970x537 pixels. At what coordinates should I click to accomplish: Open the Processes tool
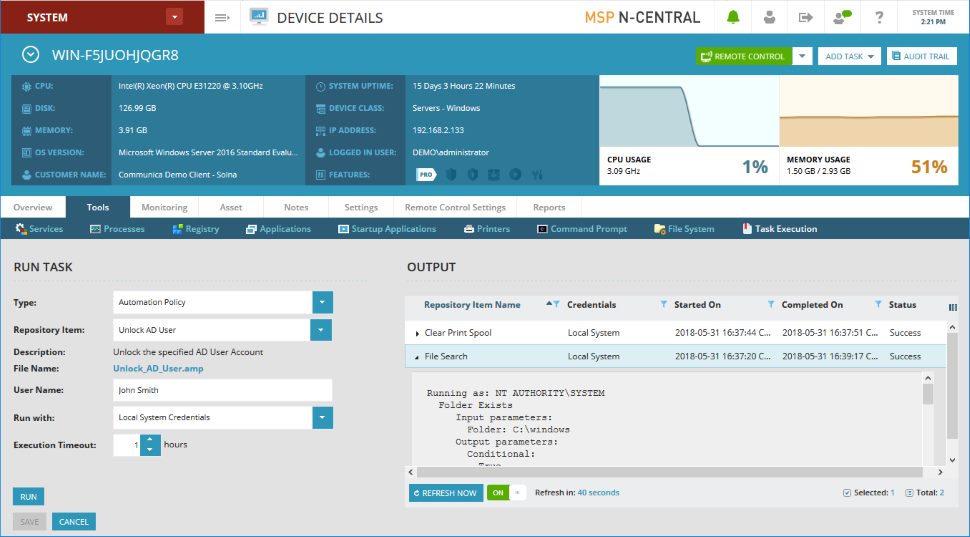[117, 229]
